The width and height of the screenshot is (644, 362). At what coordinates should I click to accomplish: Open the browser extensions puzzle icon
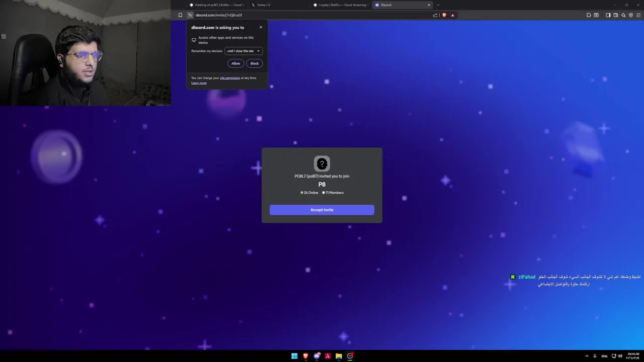pos(589,15)
